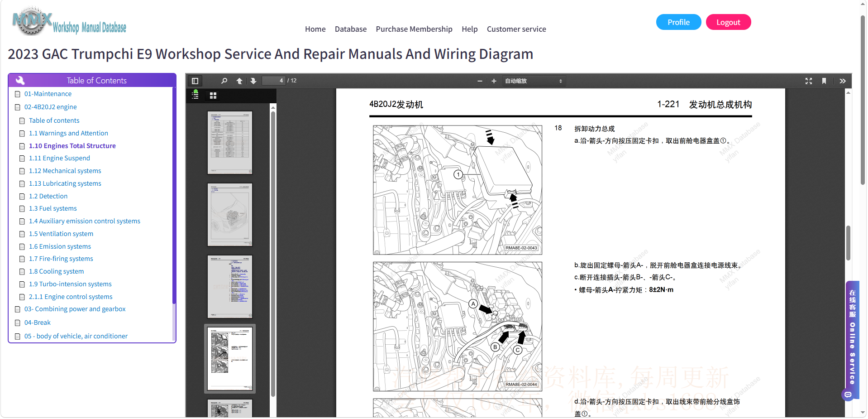The image size is (868, 419).
Task: Expand 05 - body of vehicle, air conditioner
Action: (x=76, y=336)
